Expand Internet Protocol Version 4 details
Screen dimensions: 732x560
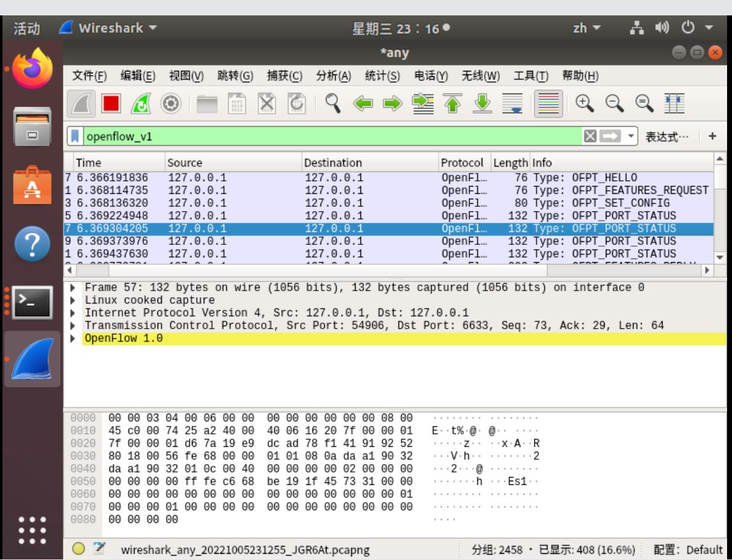pos(73,313)
